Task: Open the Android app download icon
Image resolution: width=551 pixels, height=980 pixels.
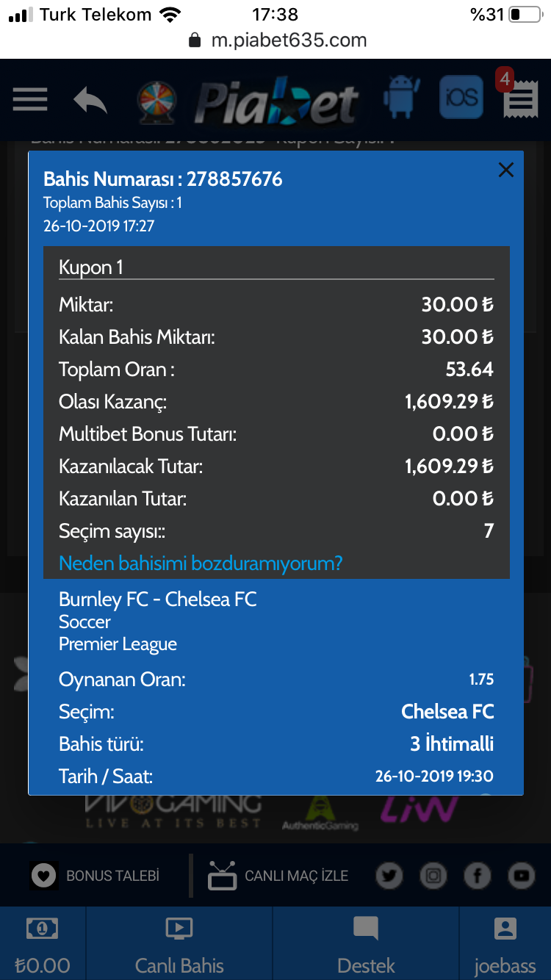Action: [401, 97]
